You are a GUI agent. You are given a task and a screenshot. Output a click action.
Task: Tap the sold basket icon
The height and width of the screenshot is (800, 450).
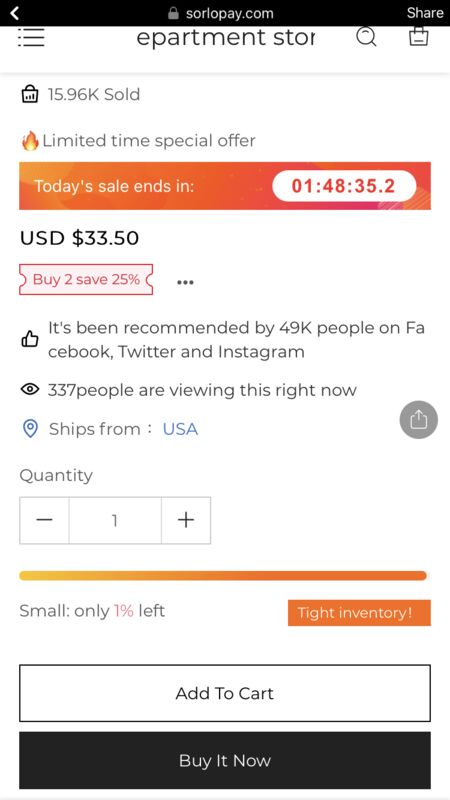coord(30,94)
